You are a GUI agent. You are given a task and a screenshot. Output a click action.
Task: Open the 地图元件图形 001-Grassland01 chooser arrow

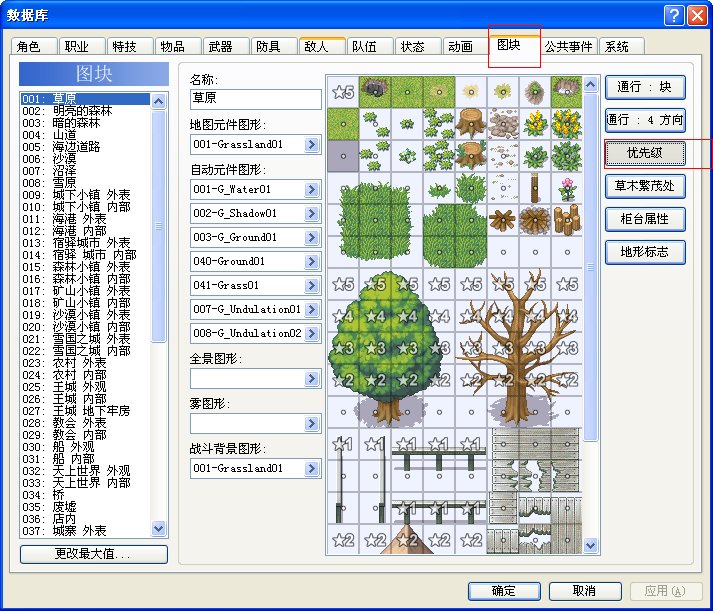(x=311, y=145)
